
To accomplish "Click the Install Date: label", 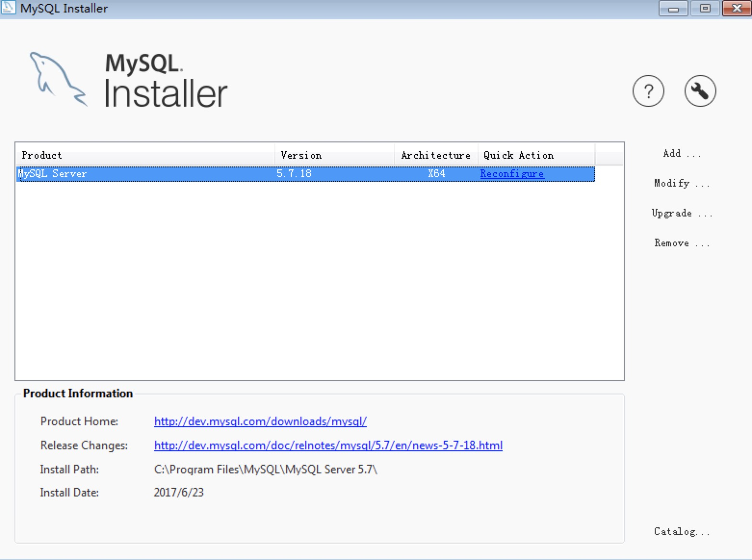I will (x=69, y=493).
